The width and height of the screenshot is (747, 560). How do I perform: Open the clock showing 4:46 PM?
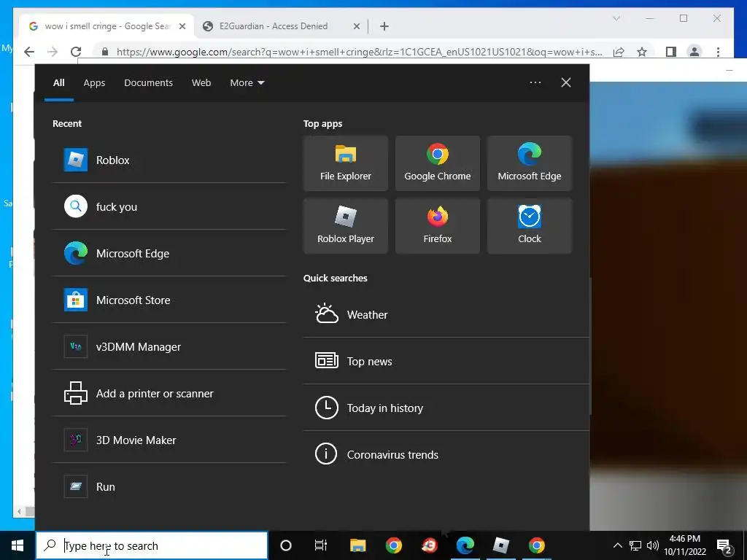pyautogui.click(x=685, y=545)
